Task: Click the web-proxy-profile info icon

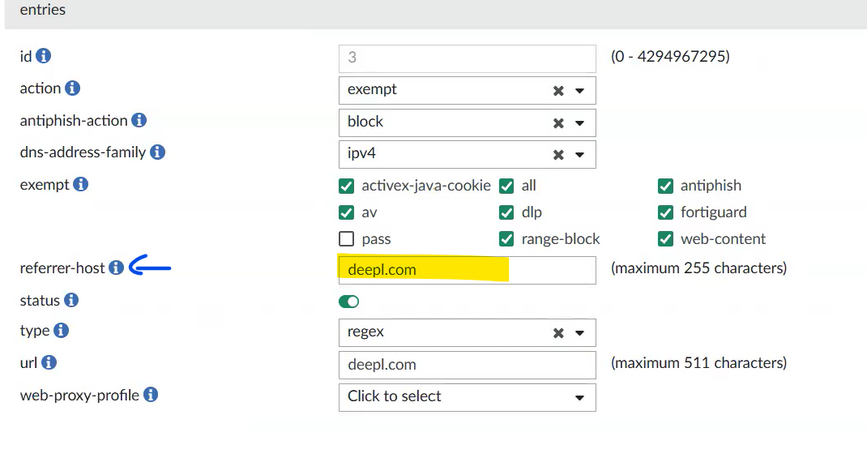Action: [x=150, y=395]
